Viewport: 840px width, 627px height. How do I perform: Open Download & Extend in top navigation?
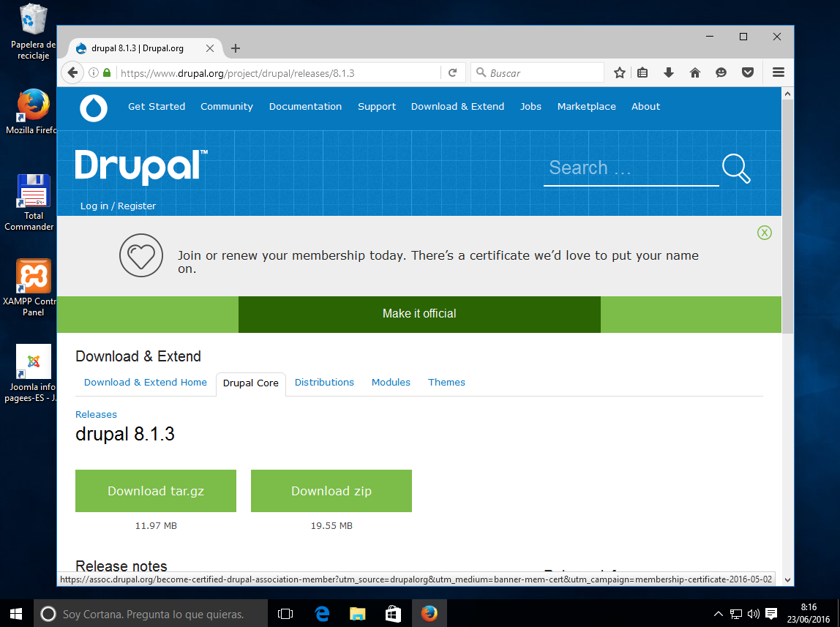(x=457, y=107)
